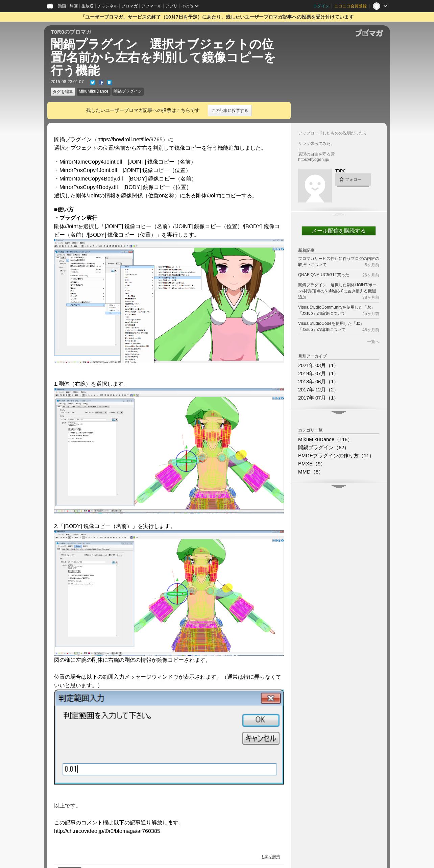Open the 静画 menu item
Screen dimensions: 434x868
coord(73,6)
